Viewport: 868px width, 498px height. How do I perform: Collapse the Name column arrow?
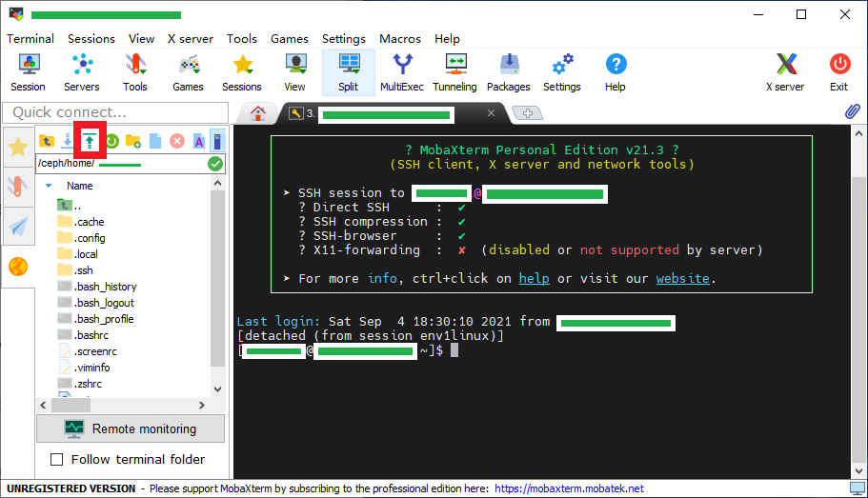[49, 186]
